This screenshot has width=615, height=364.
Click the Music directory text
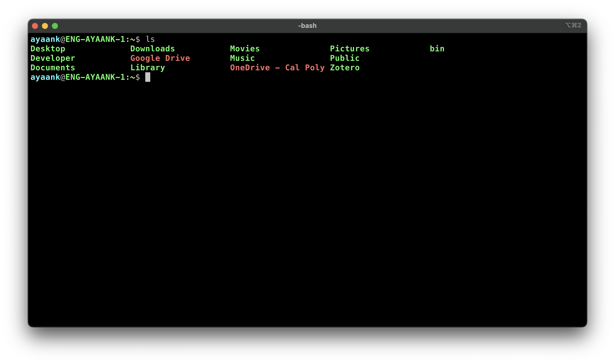(242, 58)
